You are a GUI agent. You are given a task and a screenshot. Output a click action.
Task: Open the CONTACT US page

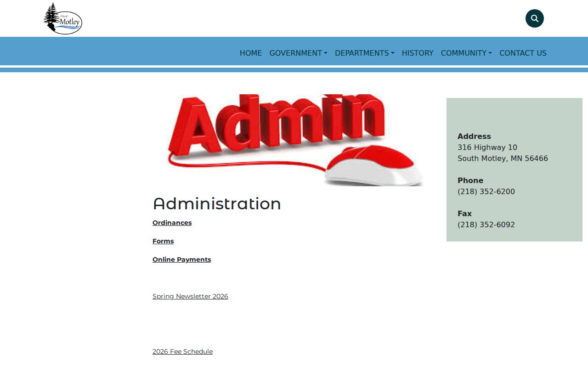(523, 53)
